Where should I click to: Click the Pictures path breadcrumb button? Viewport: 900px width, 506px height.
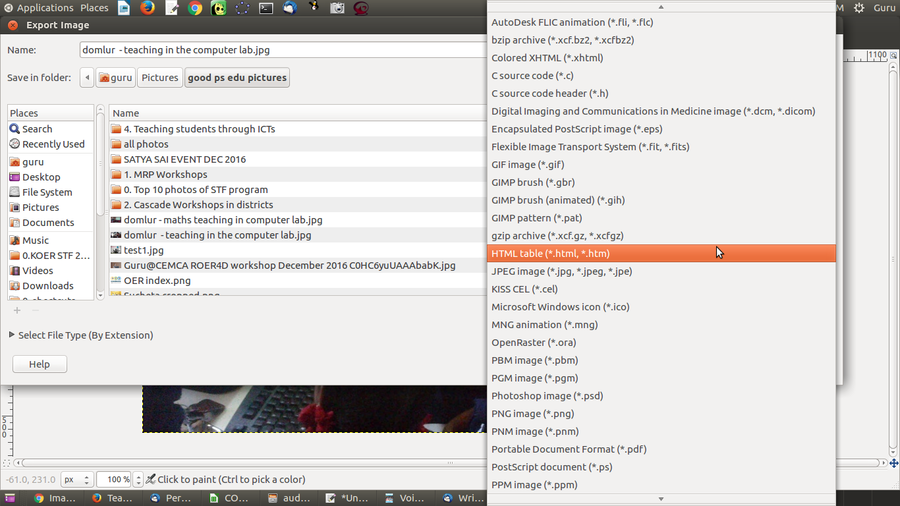[159, 78]
